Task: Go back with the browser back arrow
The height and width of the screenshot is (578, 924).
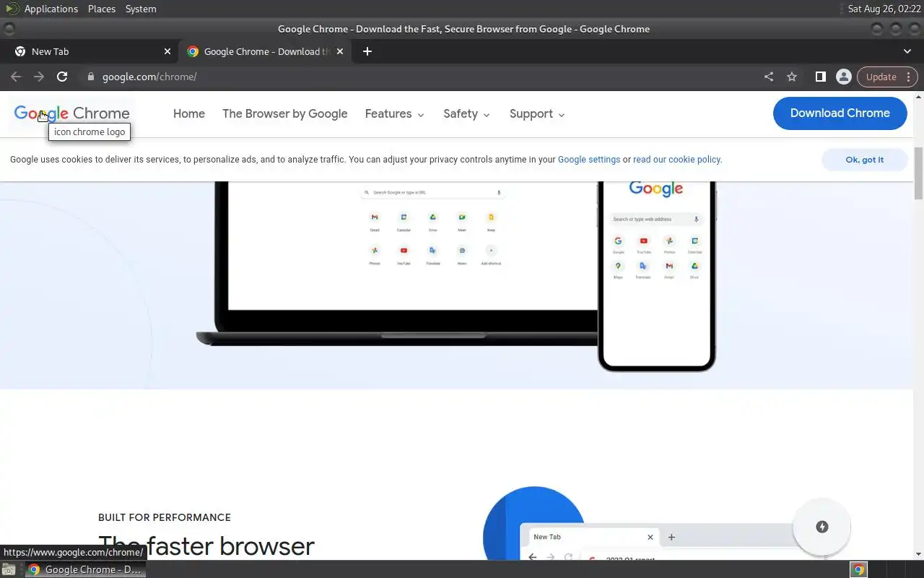Action: [x=16, y=77]
